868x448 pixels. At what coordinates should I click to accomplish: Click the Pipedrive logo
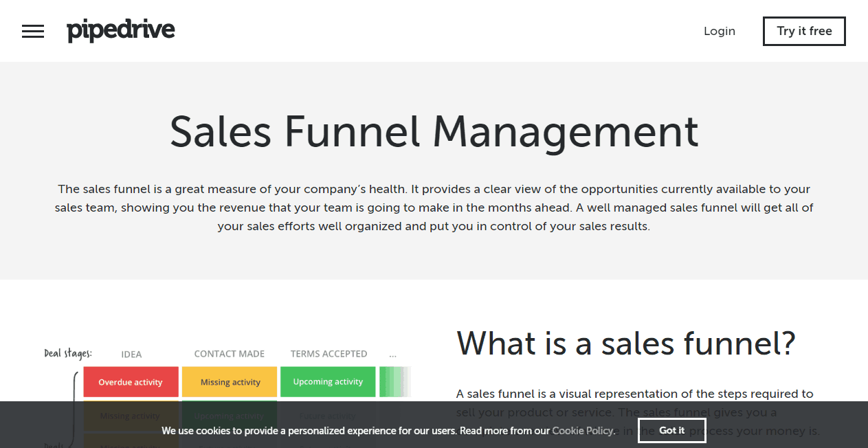click(x=121, y=31)
